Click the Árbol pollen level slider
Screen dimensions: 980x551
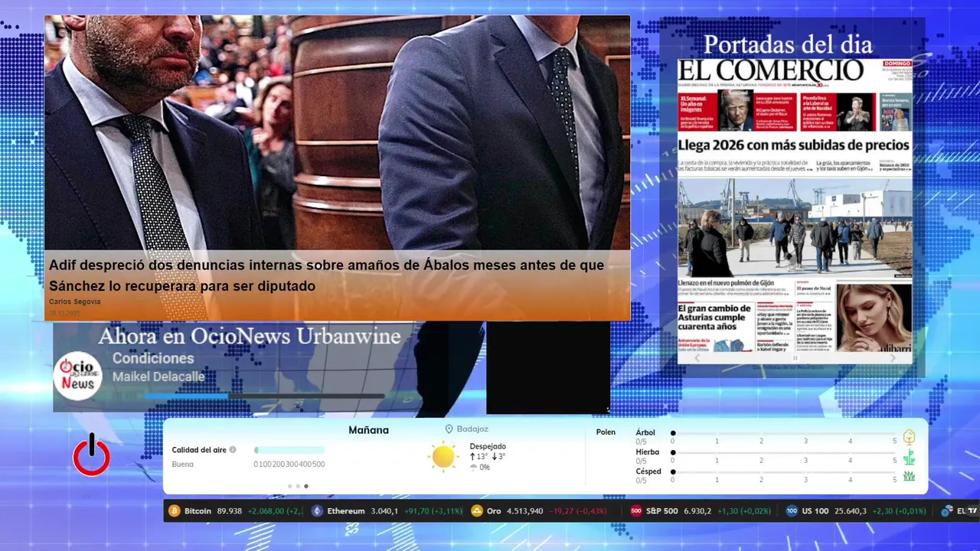(x=784, y=433)
